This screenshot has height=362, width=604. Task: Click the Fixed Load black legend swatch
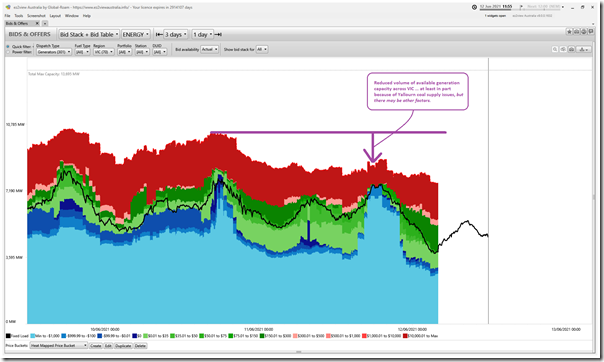(8, 336)
